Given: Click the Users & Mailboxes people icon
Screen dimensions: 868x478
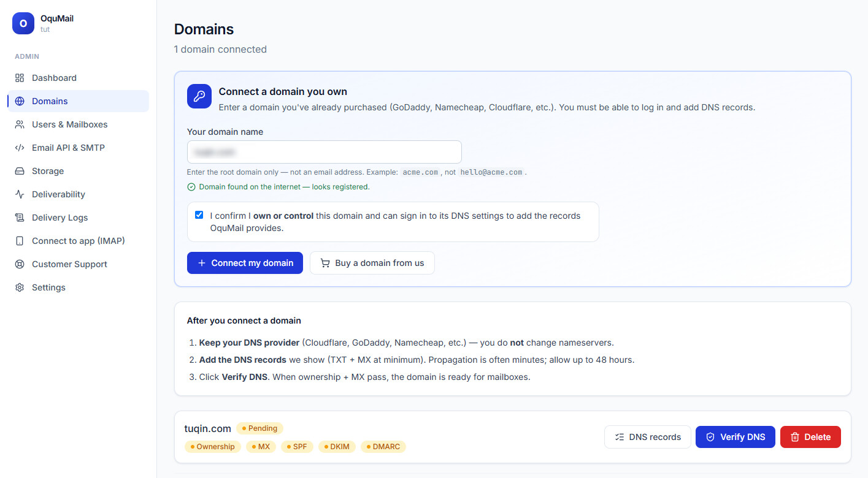Looking at the screenshot, I should pos(20,124).
